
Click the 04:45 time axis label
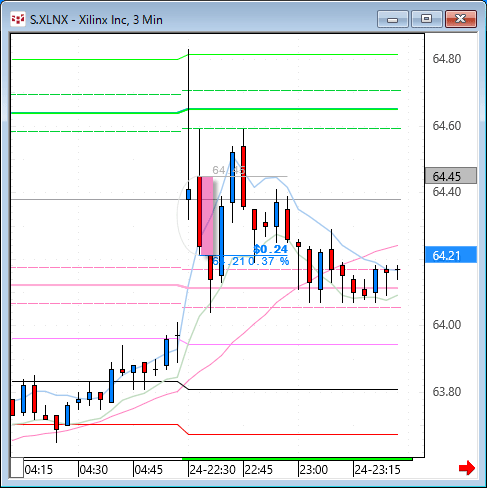pyautogui.click(x=149, y=470)
